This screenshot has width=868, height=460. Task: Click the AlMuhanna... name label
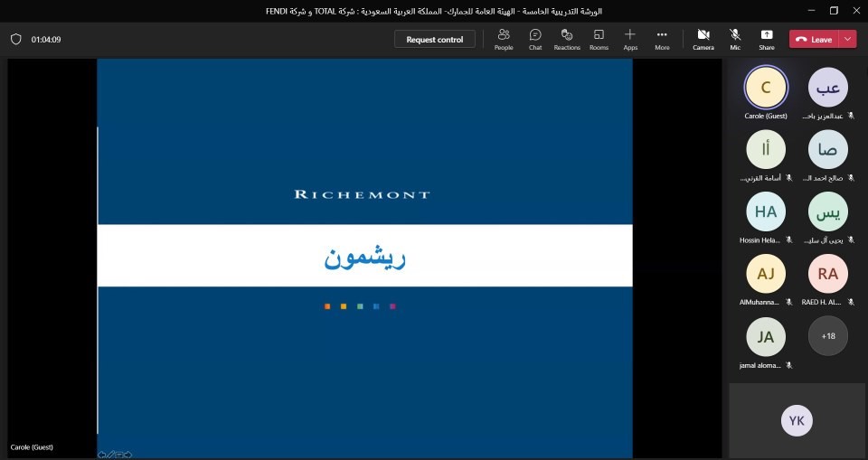(759, 302)
